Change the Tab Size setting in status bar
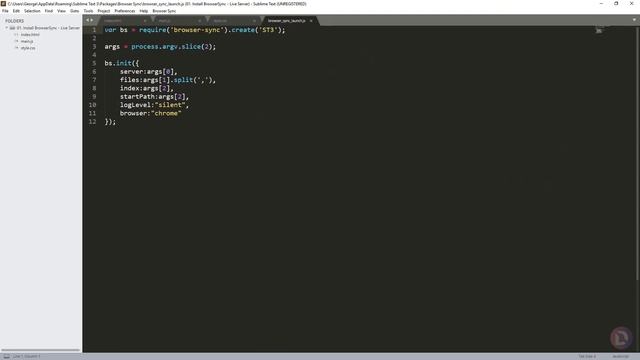The height and width of the screenshot is (360, 640). click(x=587, y=356)
